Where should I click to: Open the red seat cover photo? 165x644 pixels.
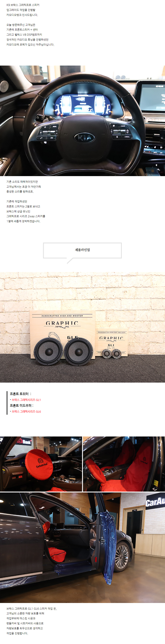tap(124, 464)
